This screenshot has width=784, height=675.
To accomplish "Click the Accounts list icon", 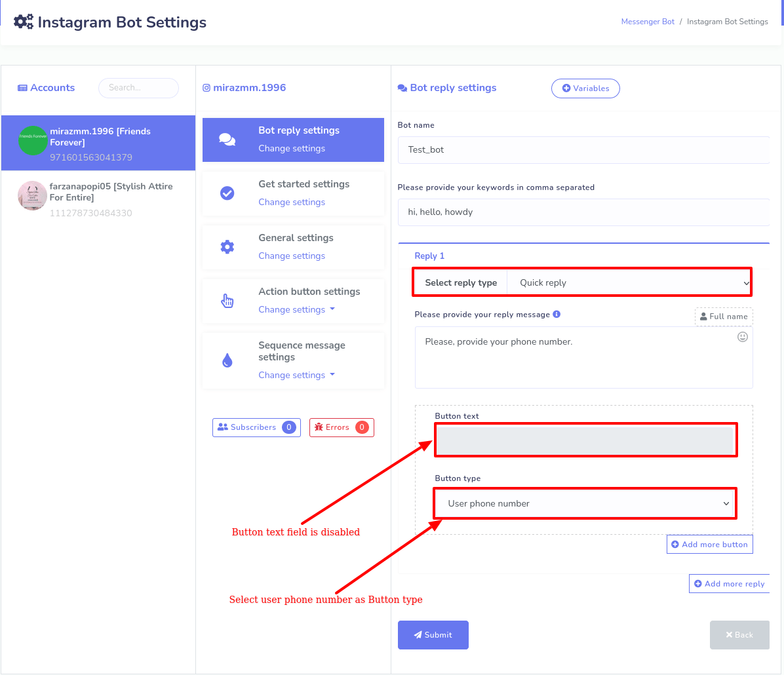I will 22,88.
